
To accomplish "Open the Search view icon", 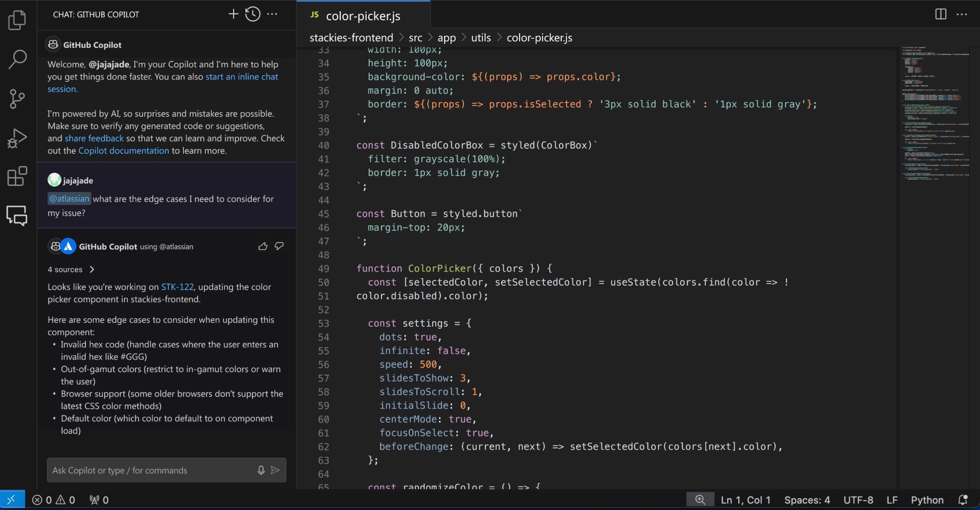I will [17, 59].
